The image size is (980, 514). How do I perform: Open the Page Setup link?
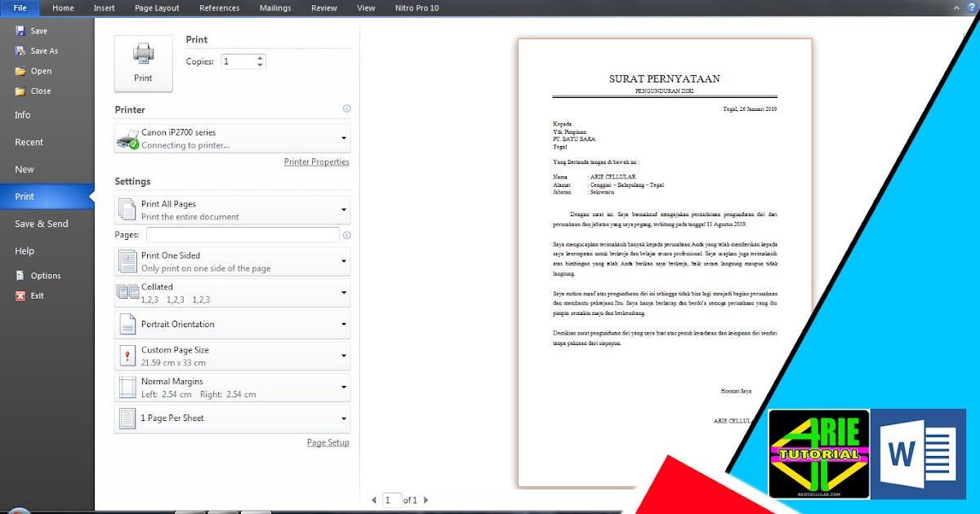(327, 442)
